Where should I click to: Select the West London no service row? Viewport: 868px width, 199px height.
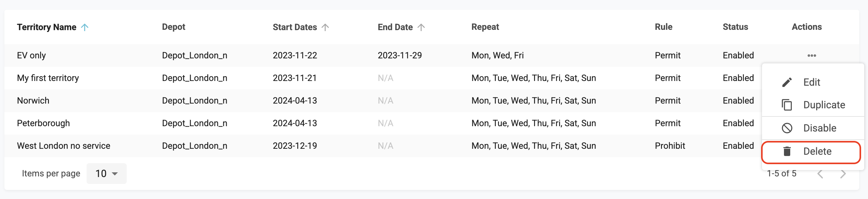[x=63, y=146]
